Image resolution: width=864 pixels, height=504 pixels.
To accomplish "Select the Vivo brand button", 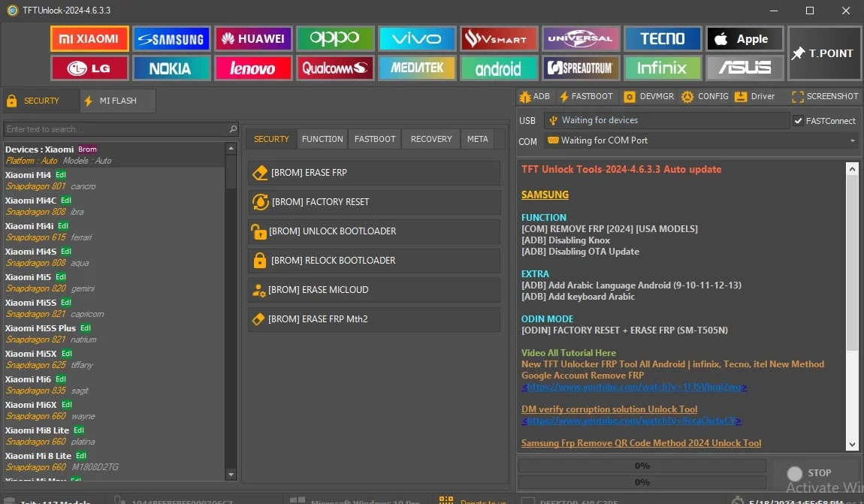I will click(x=417, y=38).
